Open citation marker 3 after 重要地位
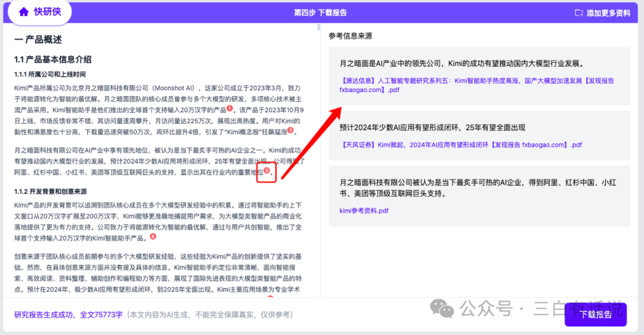Screen dimensions: 644x335 [267, 170]
